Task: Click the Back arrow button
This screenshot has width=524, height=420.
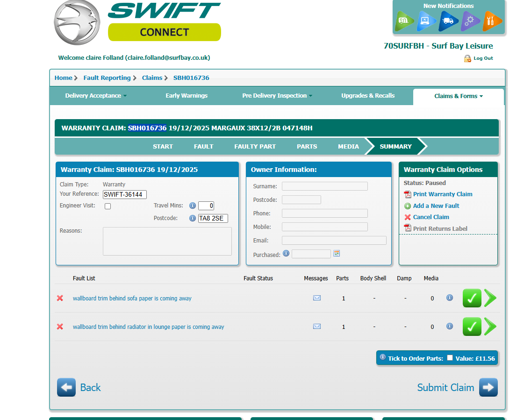Action: click(66, 387)
